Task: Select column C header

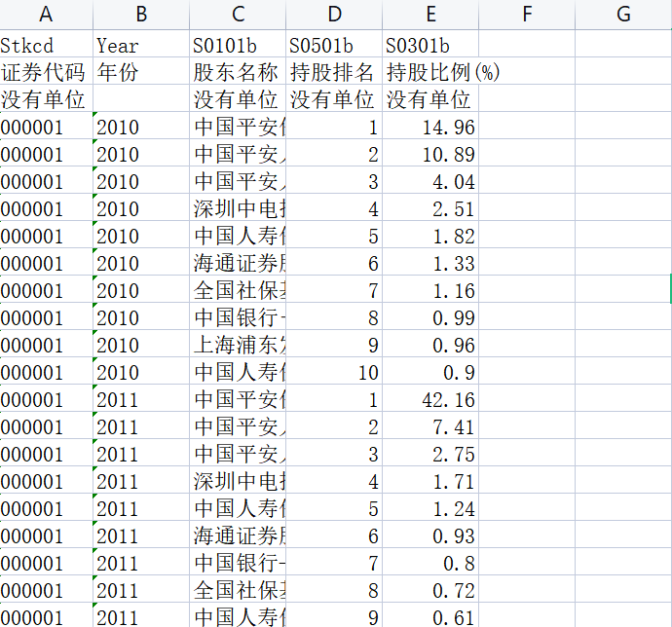Action: click(238, 15)
